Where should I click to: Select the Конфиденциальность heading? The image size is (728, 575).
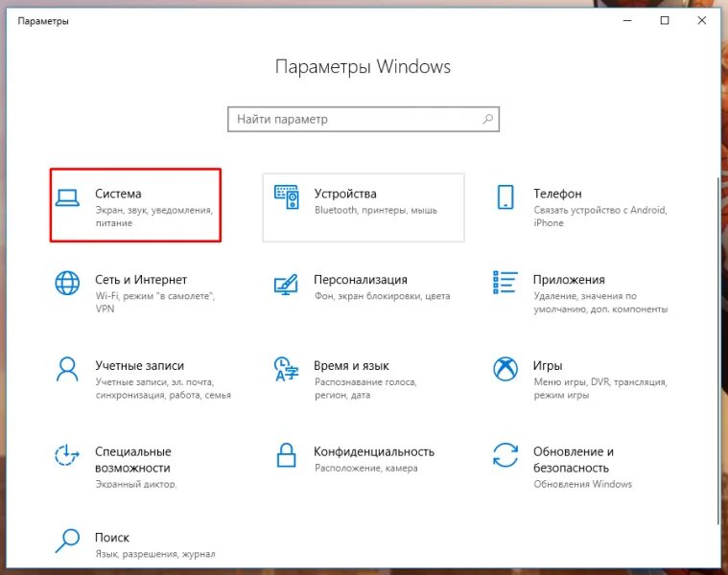[374, 451]
